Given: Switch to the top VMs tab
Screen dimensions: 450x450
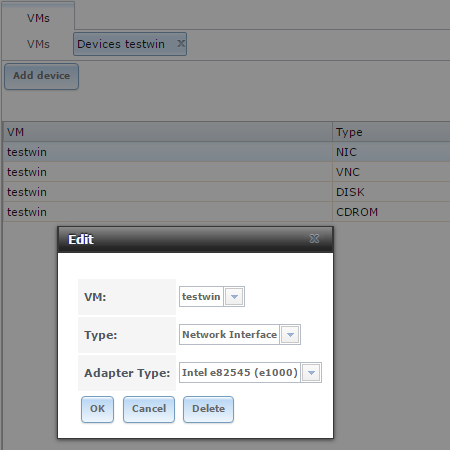Looking at the screenshot, I should (x=38, y=18).
